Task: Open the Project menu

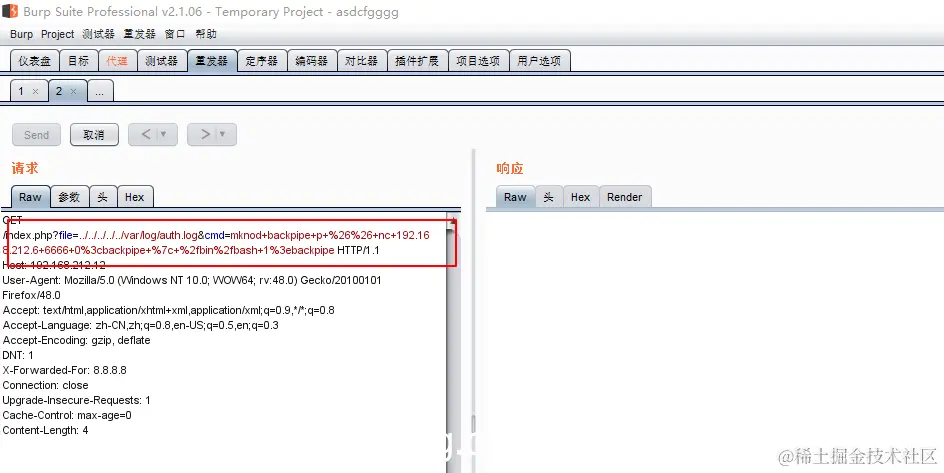Action: coord(57,34)
